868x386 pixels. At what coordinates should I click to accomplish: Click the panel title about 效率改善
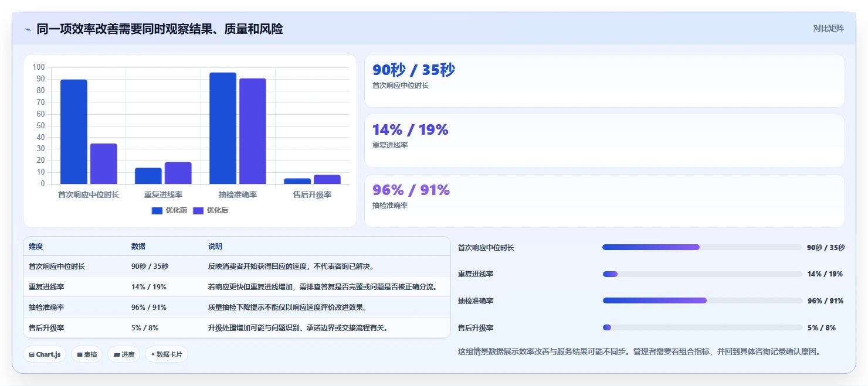pyautogui.click(x=160, y=29)
